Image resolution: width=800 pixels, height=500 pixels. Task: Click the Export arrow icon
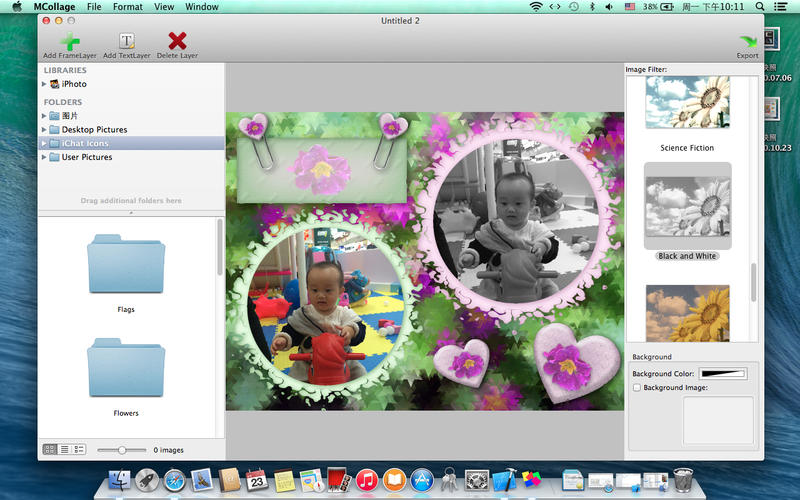coord(747,41)
